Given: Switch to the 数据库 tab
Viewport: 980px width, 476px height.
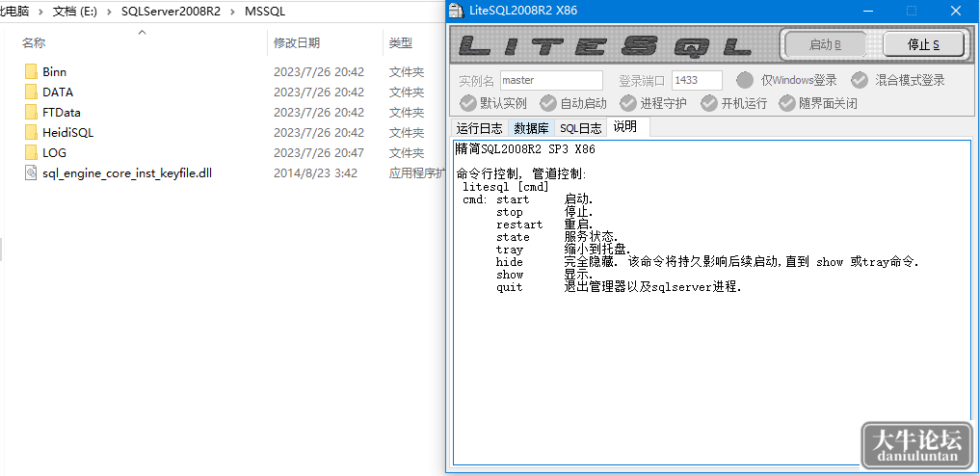Looking at the screenshot, I should [531, 128].
